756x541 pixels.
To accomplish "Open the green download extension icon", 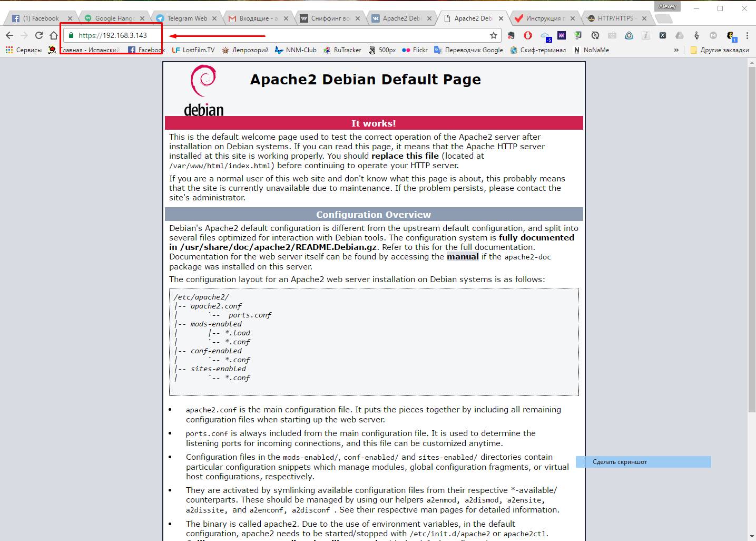I will coord(578,35).
